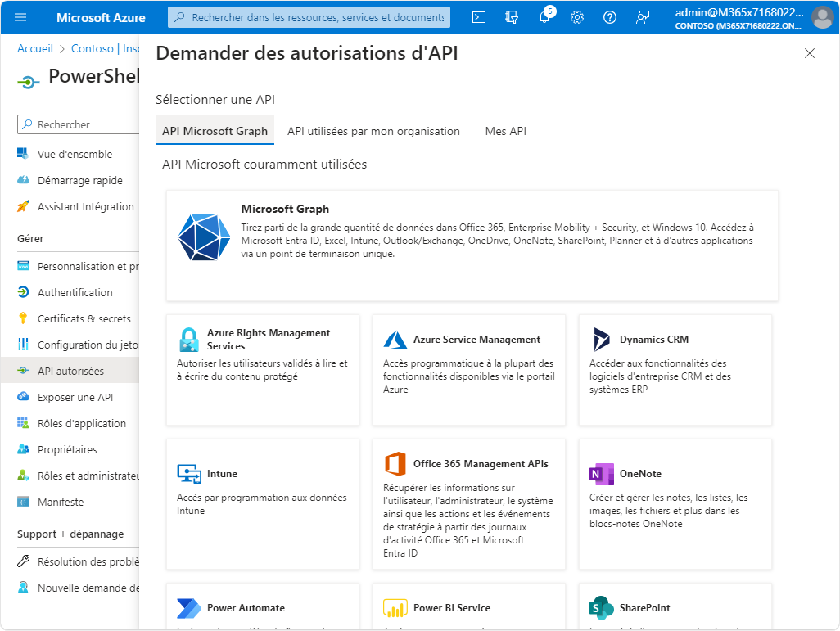
Task: Choose the Office 365 Management APIs card
Action: click(x=469, y=504)
